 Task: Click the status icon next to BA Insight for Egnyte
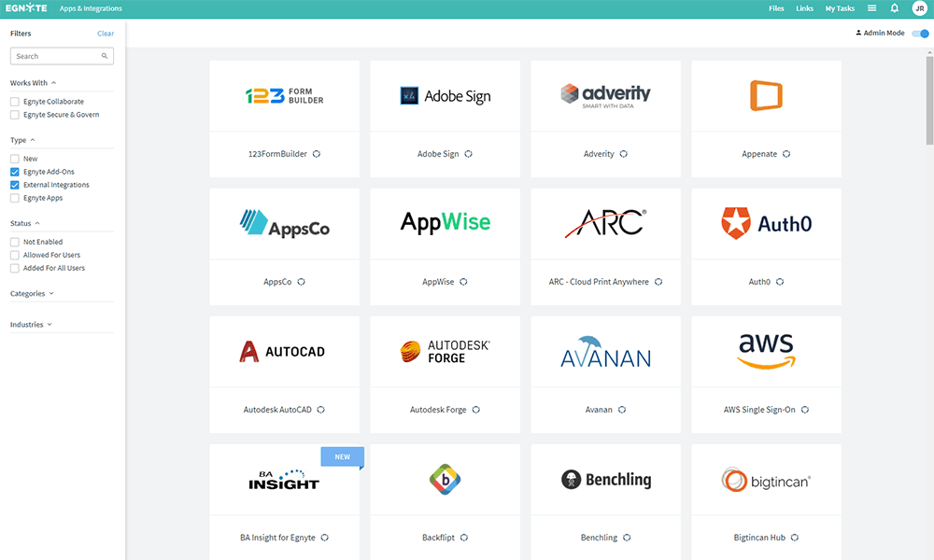[x=325, y=538]
